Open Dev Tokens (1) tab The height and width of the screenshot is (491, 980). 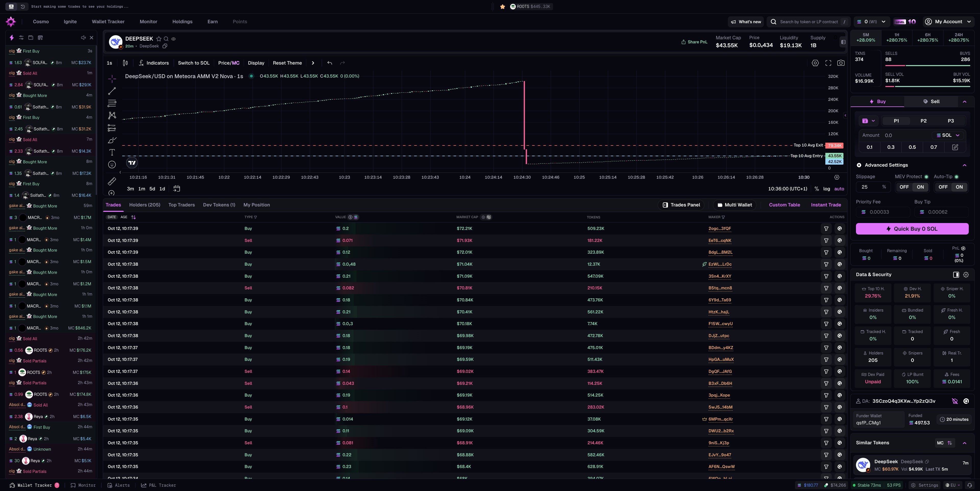click(x=219, y=205)
